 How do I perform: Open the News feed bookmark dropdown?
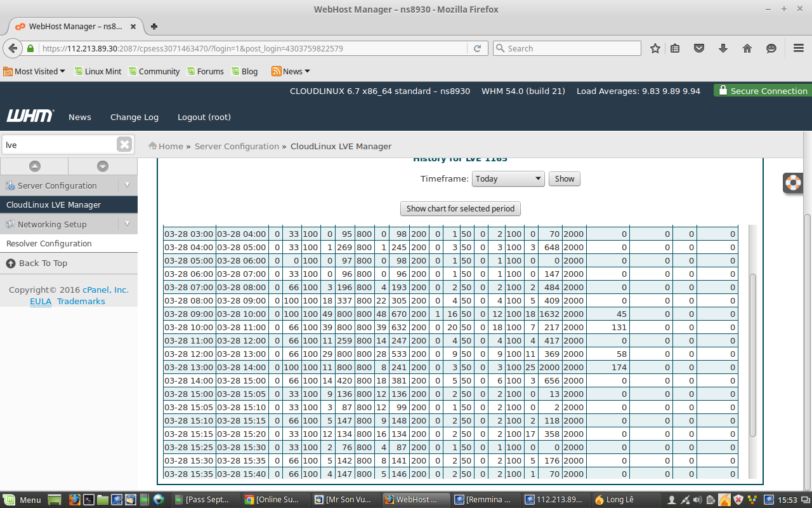pyautogui.click(x=291, y=71)
